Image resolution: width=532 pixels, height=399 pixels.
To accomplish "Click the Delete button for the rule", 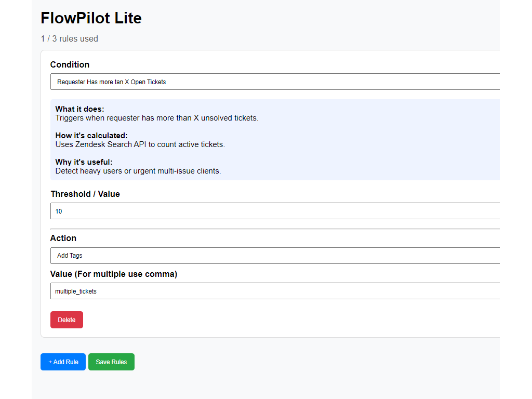I will 66,320.
